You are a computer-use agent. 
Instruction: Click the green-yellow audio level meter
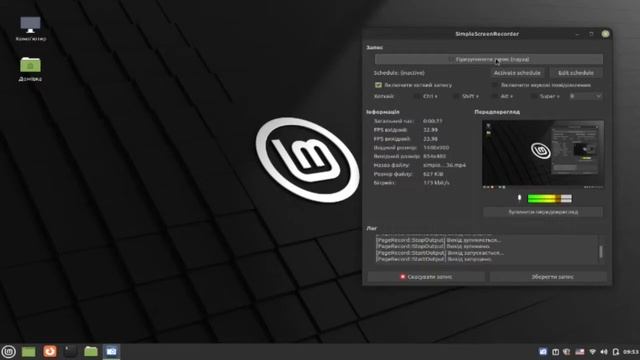pyautogui.click(x=549, y=198)
